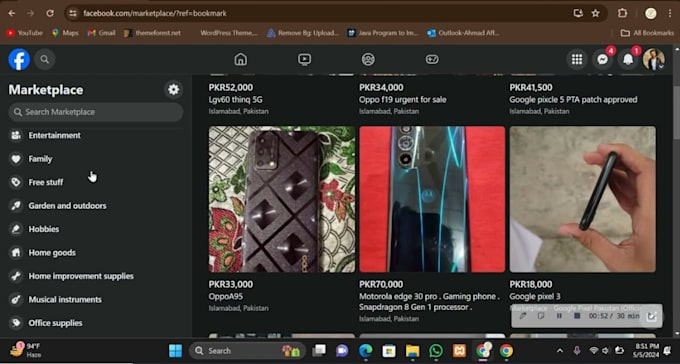Select the recorder pen annotation tool
Image resolution: width=680 pixels, height=364 pixels.
pyautogui.click(x=523, y=316)
